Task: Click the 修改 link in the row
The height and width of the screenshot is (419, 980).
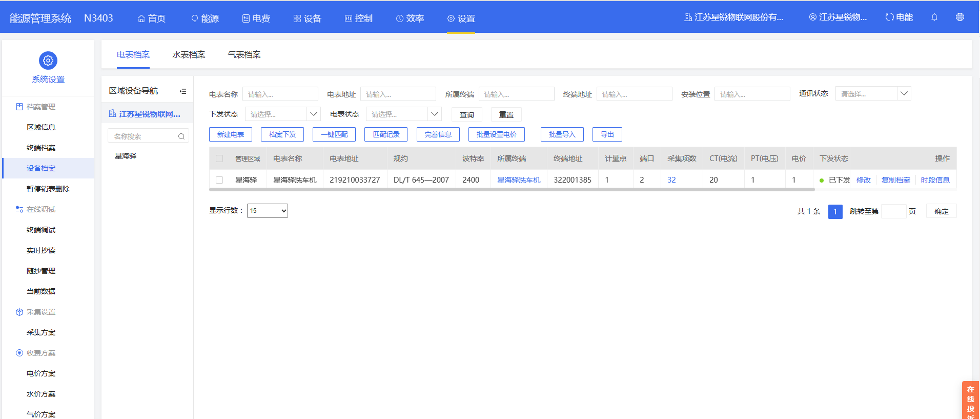Action: pos(864,180)
